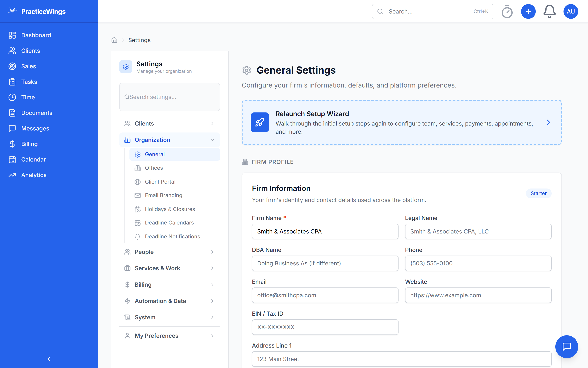This screenshot has height=368, width=588.
Task: Click the Legal Name input
Action: (x=478, y=231)
